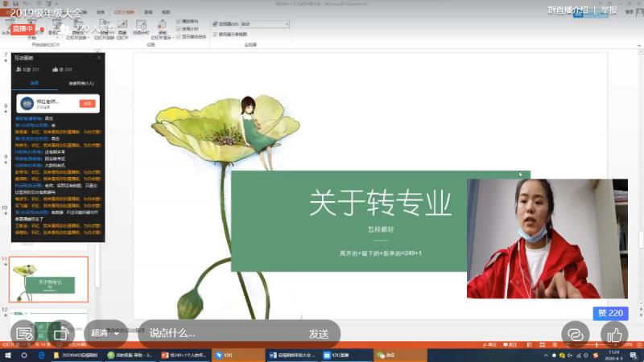Click the set up slide show ribbon icon
The image size is (644, 362).
[105, 30]
